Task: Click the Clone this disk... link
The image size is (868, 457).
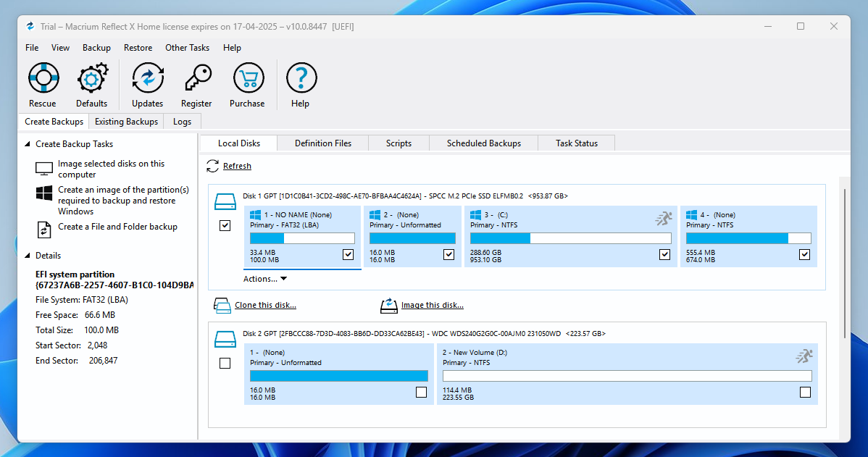Action: point(265,305)
